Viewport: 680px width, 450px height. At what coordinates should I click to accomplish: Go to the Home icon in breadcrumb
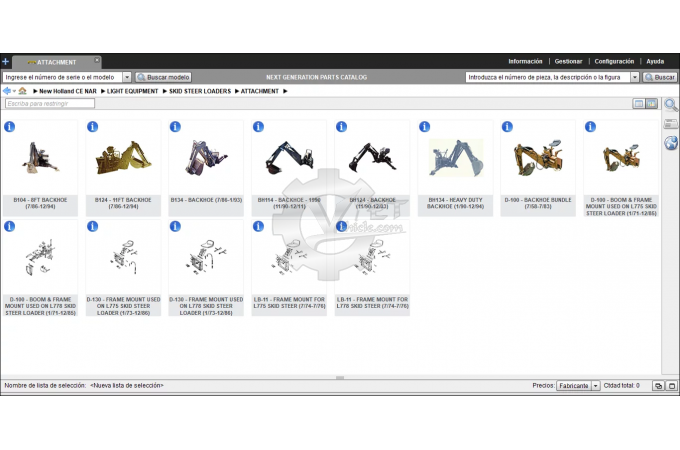point(23,91)
